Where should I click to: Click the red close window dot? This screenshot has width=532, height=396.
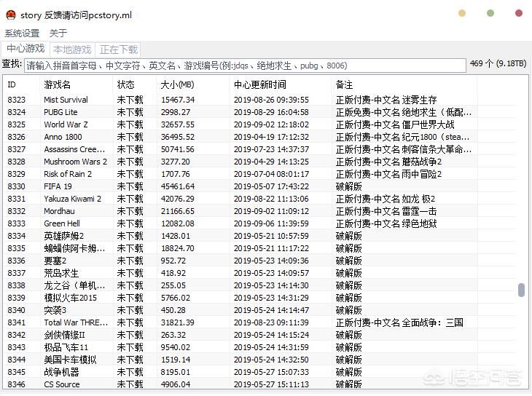tap(518, 13)
